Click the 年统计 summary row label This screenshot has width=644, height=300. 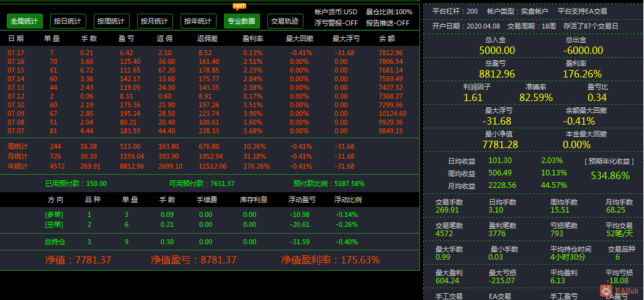(17, 166)
